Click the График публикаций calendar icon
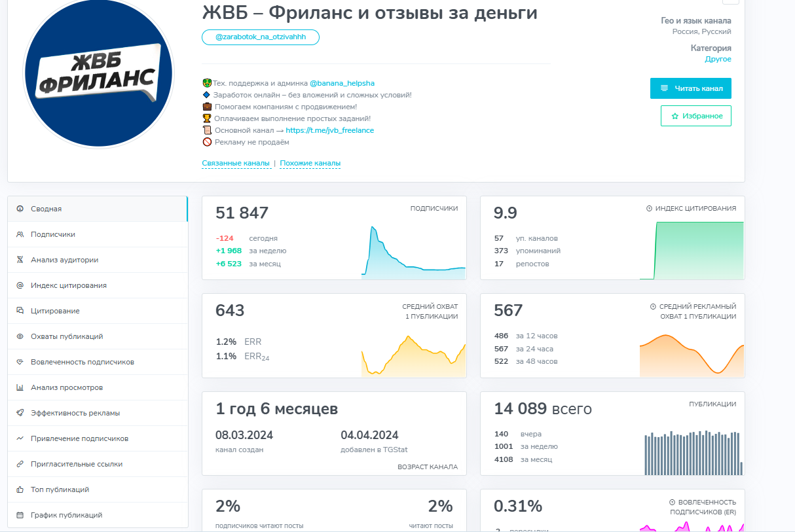Image resolution: width=795 pixels, height=532 pixels. (x=20, y=515)
